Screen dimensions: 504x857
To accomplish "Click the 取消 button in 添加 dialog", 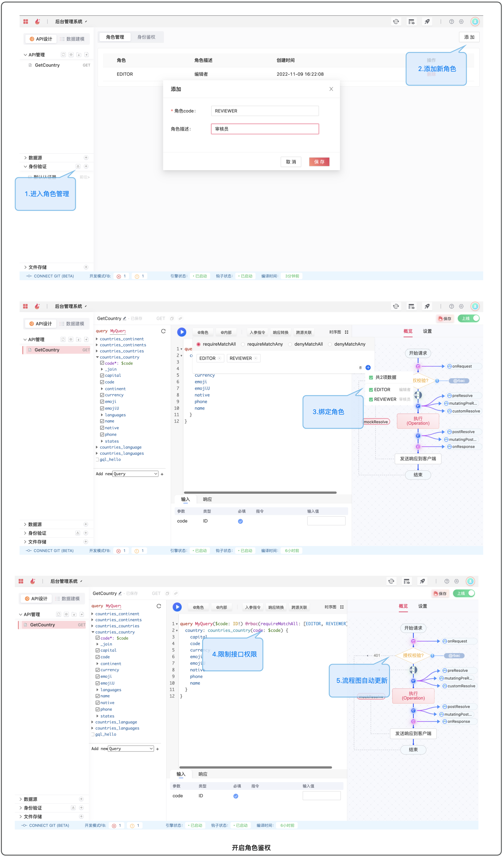I will pos(291,162).
